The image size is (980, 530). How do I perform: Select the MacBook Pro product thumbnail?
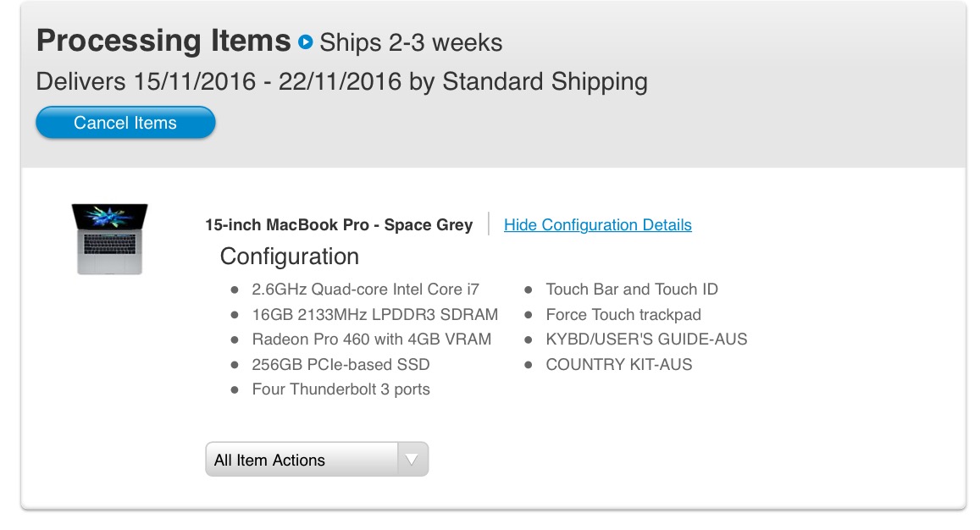point(109,239)
